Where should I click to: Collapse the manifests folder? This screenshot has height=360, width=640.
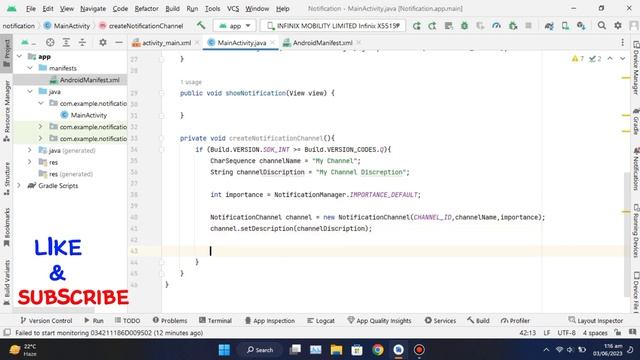(30, 68)
